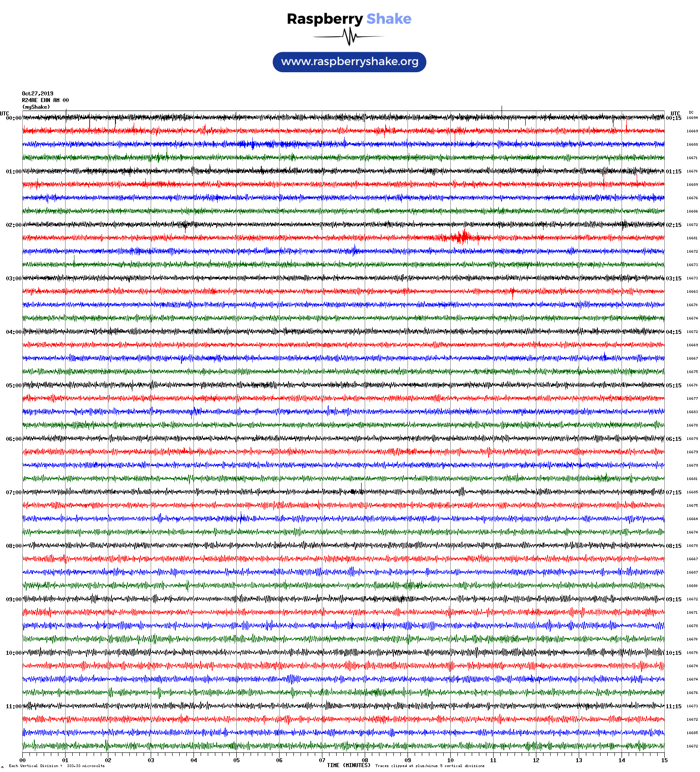This screenshot has height=772, width=700.
Task: Click DC value 16694
Action: [x=692, y=118]
